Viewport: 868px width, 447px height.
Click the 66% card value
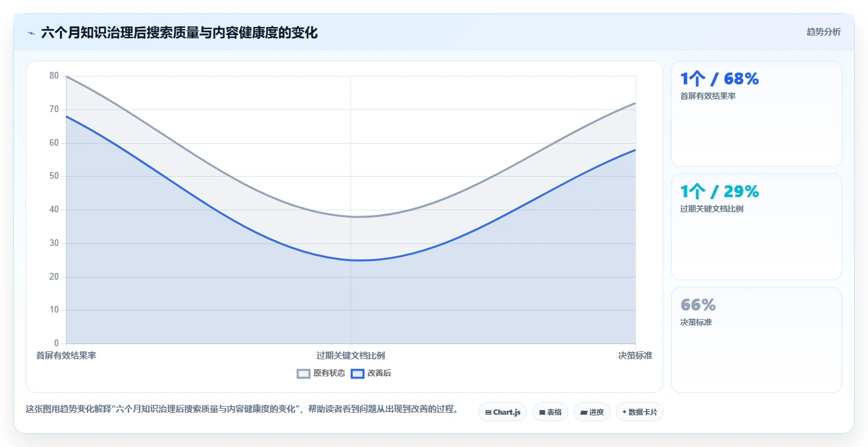(x=698, y=305)
